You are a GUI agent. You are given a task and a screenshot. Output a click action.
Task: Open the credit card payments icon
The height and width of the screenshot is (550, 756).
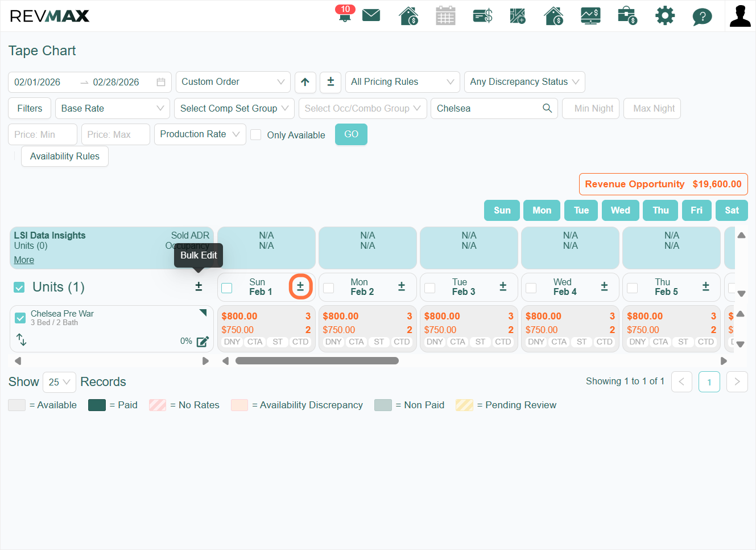(x=482, y=16)
